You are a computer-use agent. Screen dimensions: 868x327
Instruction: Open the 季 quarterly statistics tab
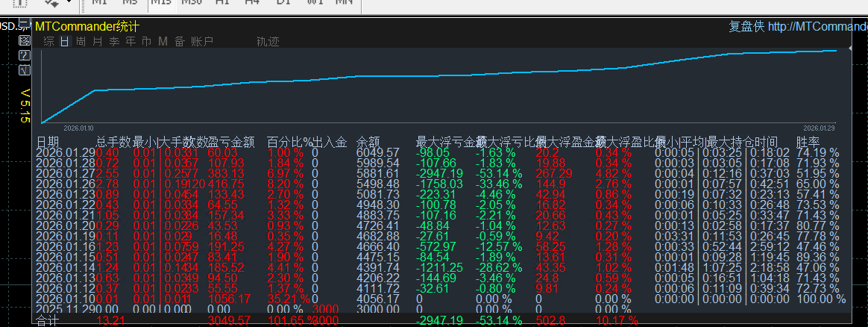point(114,42)
